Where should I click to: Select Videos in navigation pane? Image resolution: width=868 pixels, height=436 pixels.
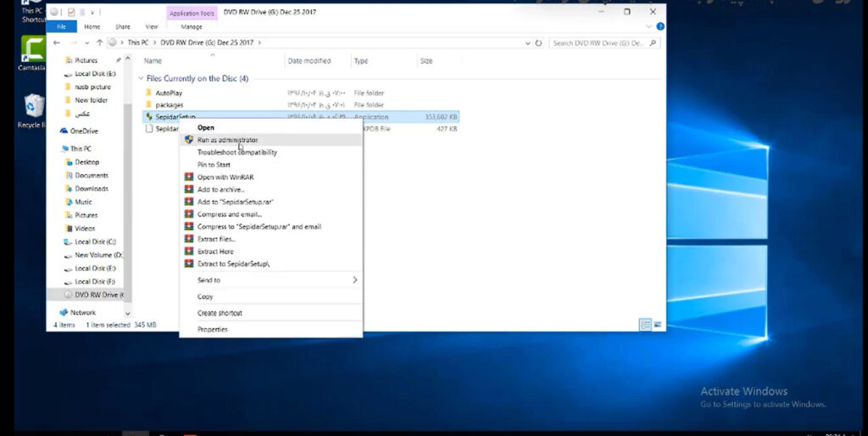point(85,228)
